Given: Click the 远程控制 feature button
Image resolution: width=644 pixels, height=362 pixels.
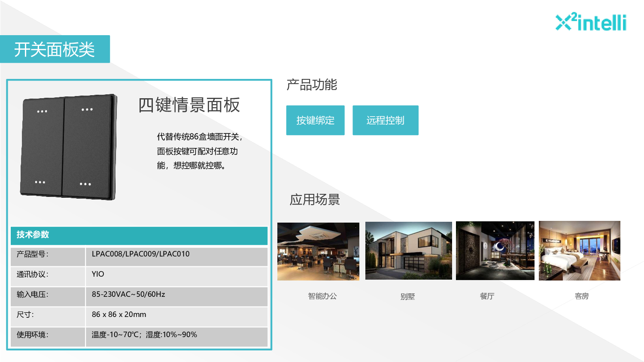Looking at the screenshot, I should click(386, 120).
